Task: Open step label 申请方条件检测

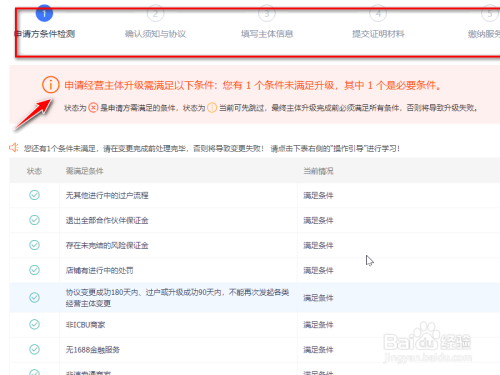Action: click(44, 34)
